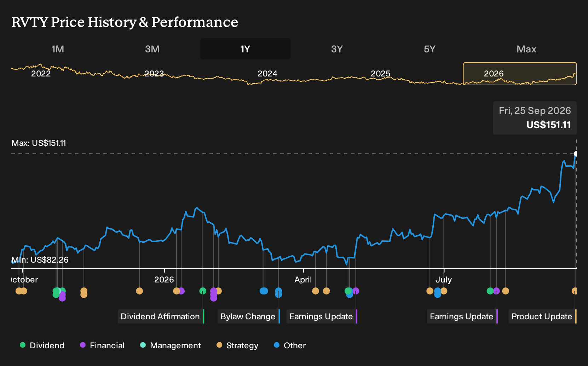Click the highlighted 2026 range selector in overview

tap(520, 74)
